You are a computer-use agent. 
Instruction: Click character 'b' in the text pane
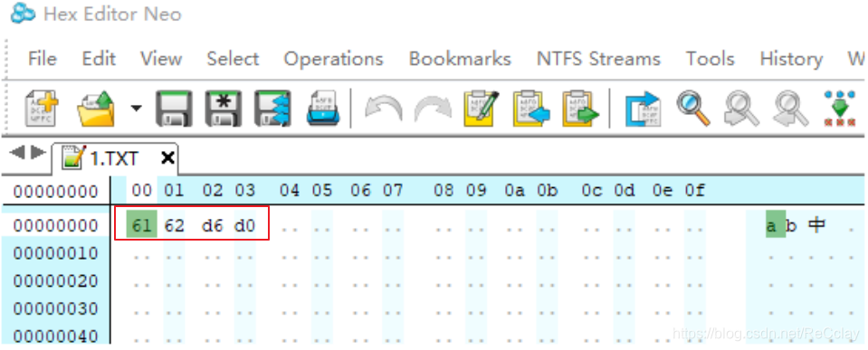click(791, 225)
